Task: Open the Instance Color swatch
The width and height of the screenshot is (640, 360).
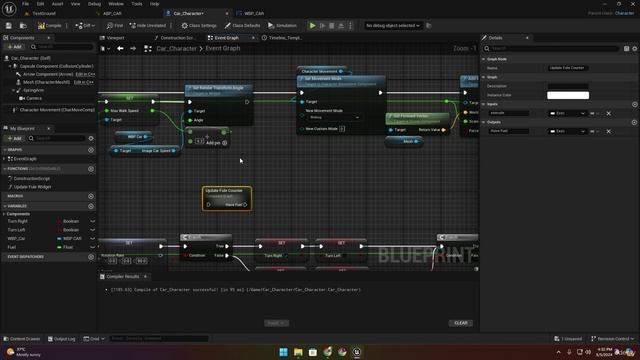Action: point(568,95)
